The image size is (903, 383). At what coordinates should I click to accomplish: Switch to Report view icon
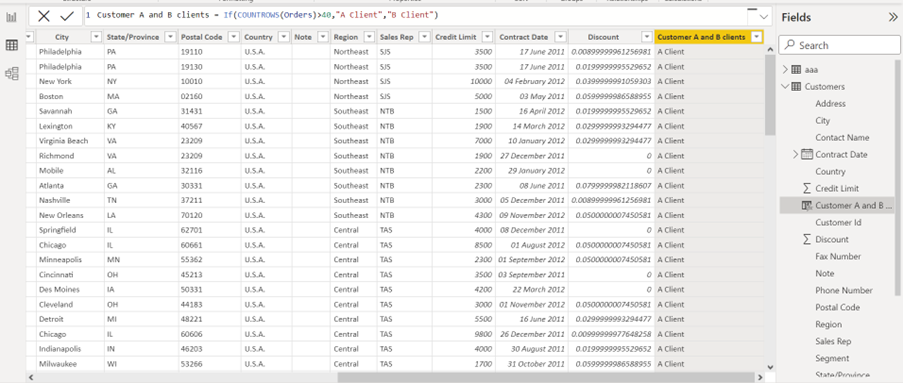pos(12,17)
